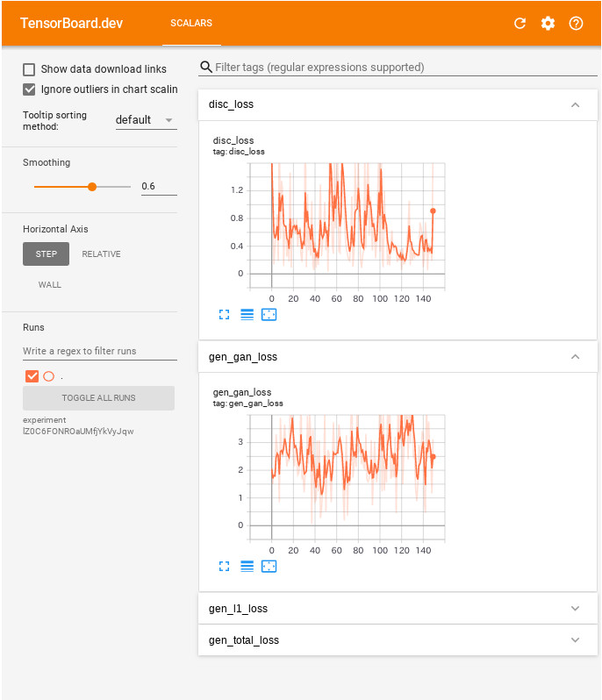The width and height of the screenshot is (602, 700).
Task: Click the reload data icon in header
Action: coord(520,23)
